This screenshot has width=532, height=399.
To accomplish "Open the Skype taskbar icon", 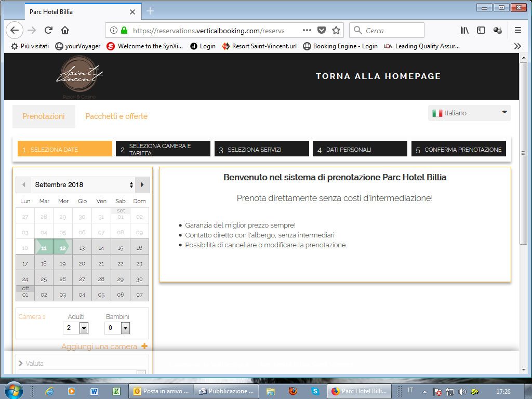I will tap(315, 391).
